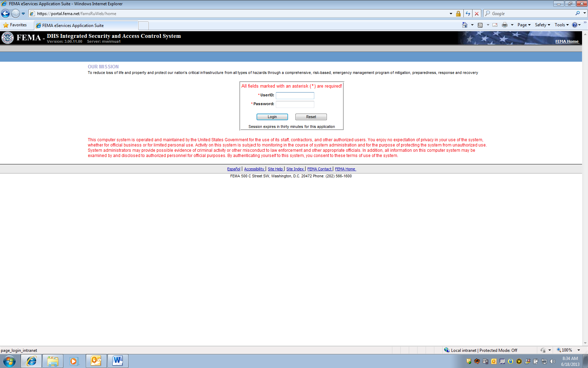Screen dimensions: 588x368
Task: Open the Safety menu
Action: pyautogui.click(x=542, y=25)
